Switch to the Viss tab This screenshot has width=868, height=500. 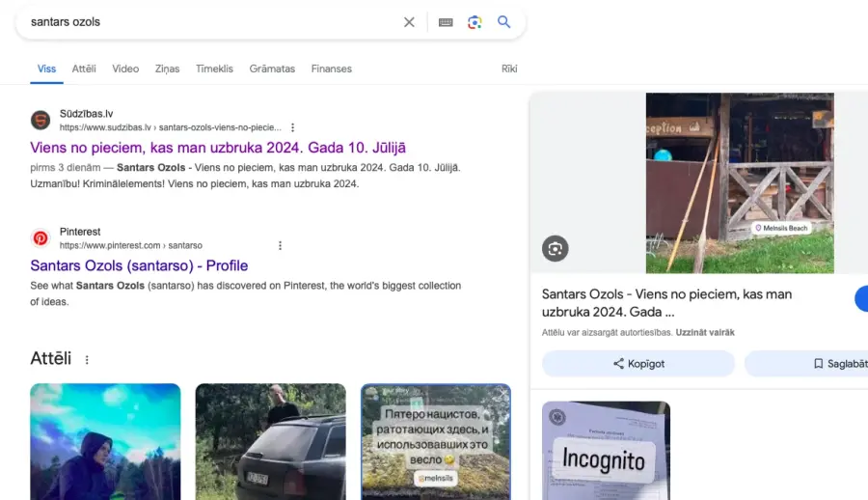point(46,69)
